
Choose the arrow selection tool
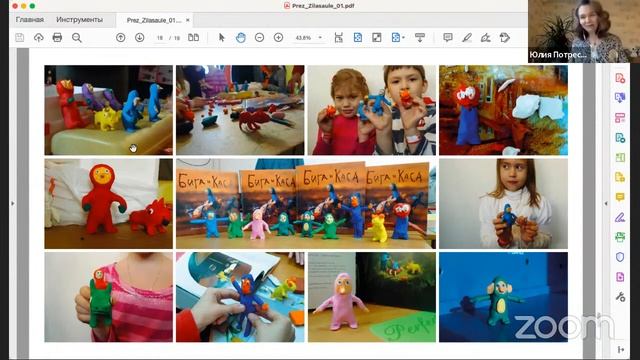click(x=222, y=38)
